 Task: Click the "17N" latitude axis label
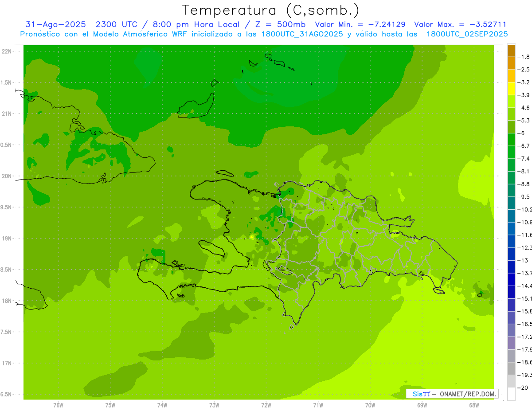point(7,363)
